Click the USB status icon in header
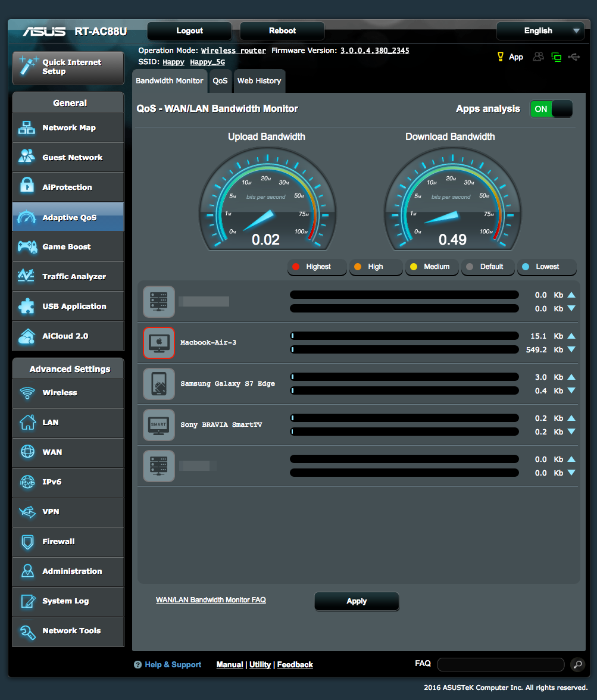597x700 pixels. [x=574, y=57]
